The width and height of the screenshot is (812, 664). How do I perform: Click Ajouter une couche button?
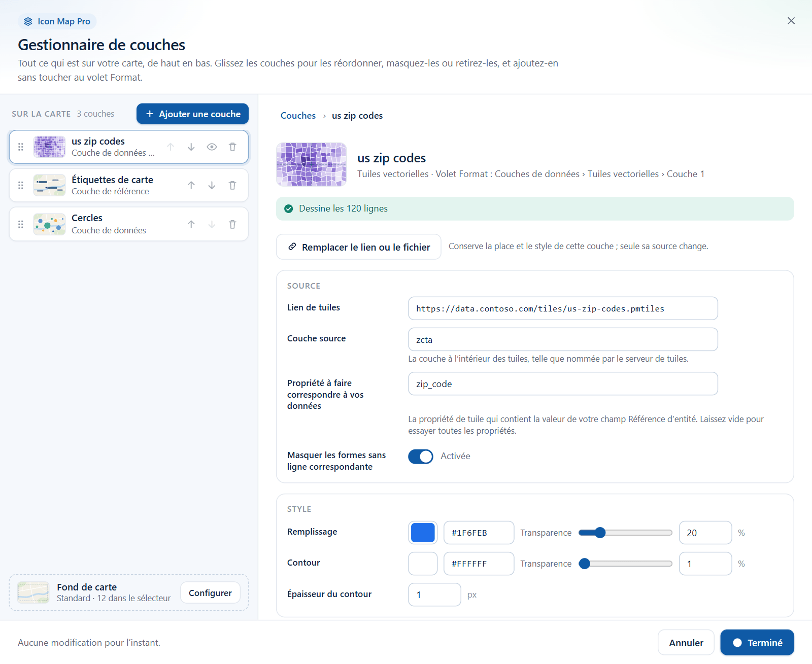coord(192,114)
